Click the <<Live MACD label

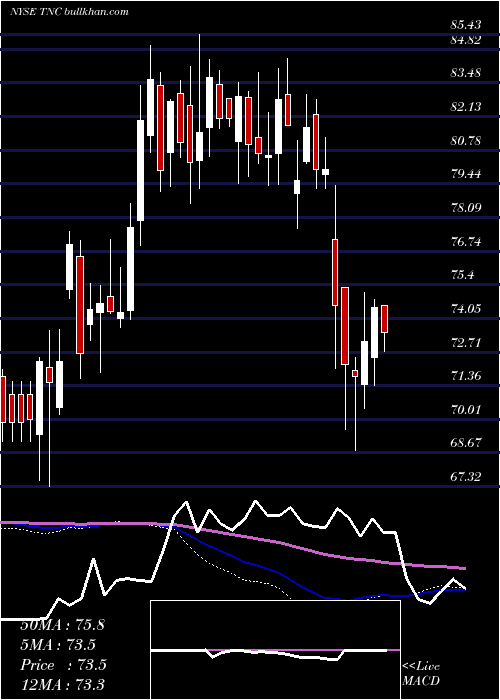coord(421,674)
